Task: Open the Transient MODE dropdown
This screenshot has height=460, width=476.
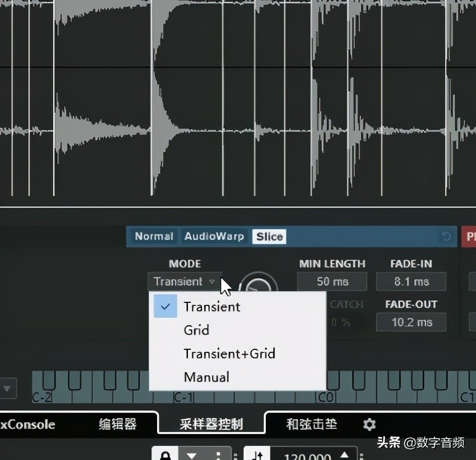Action: click(x=185, y=281)
